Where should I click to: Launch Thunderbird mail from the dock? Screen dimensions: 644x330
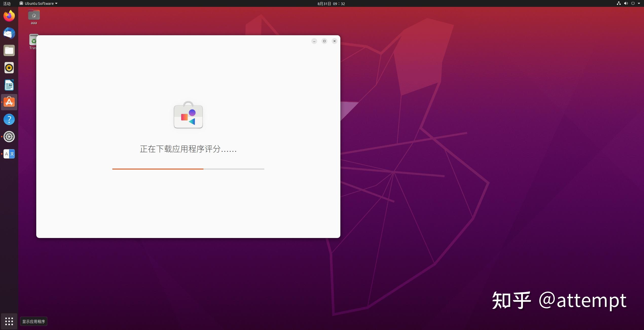click(9, 33)
